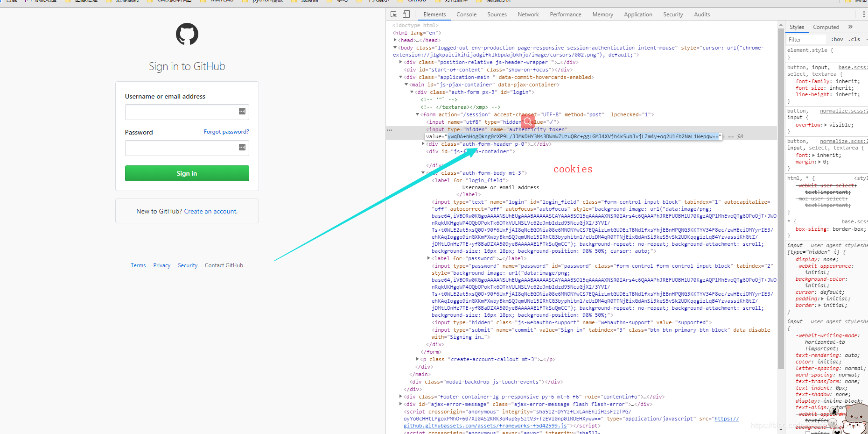Open the Contact GitHub link
This screenshot has width=868, height=434.
click(x=224, y=265)
